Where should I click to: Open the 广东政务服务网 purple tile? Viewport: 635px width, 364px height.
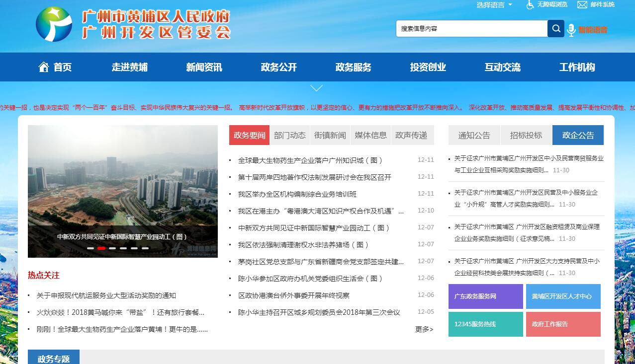[485, 296]
